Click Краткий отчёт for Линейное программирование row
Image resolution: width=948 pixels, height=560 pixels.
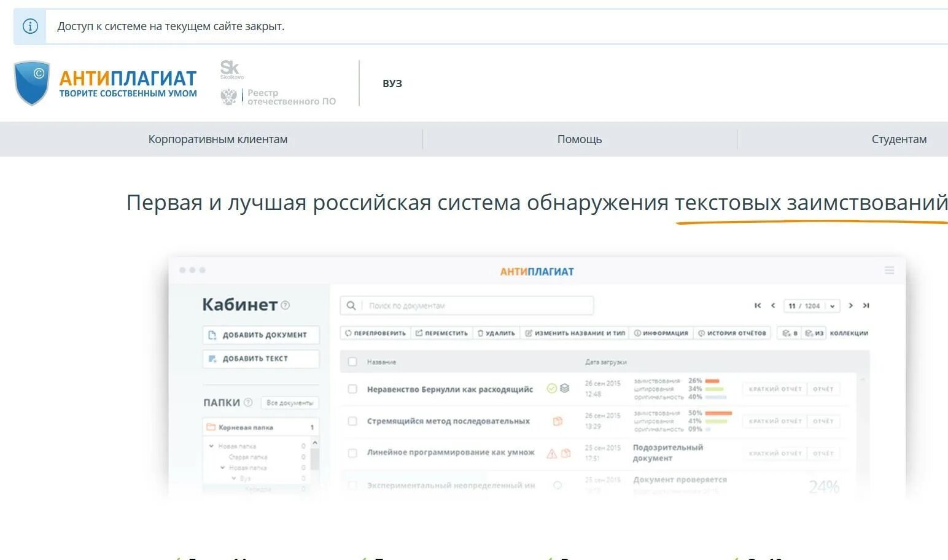coord(775,453)
